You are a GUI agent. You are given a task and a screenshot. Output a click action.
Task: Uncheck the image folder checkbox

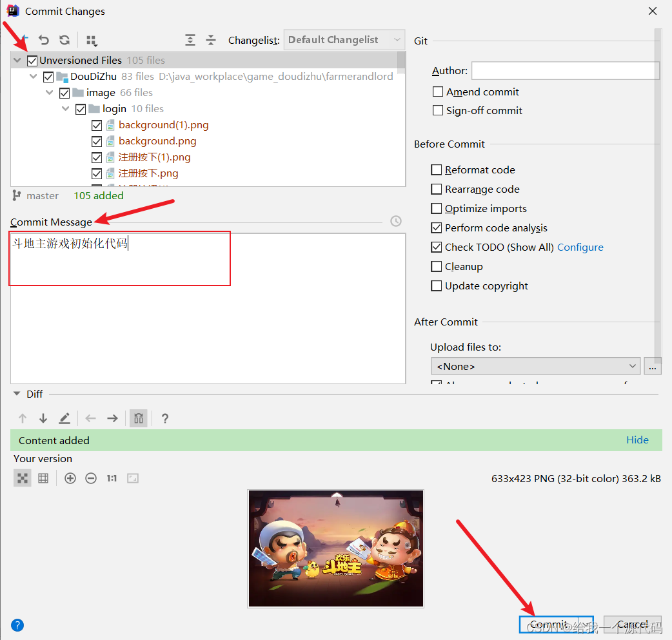tap(64, 93)
